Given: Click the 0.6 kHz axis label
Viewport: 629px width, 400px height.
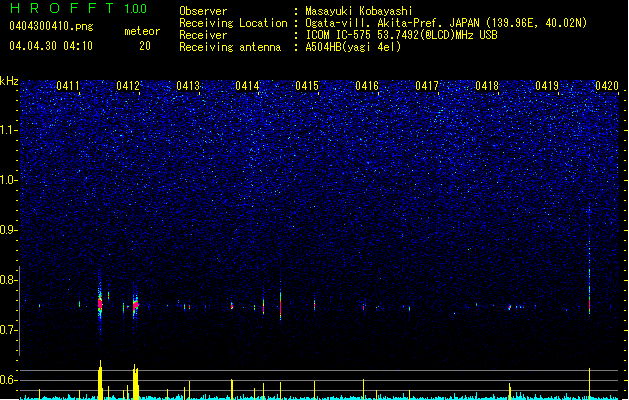Looking at the screenshot, I should coord(9,380).
